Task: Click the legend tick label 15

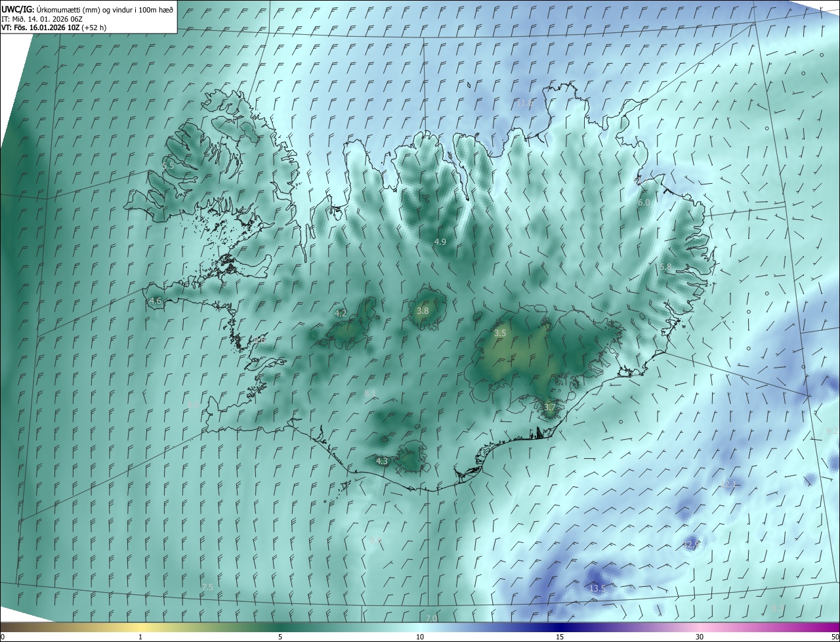Action: pyautogui.click(x=560, y=637)
